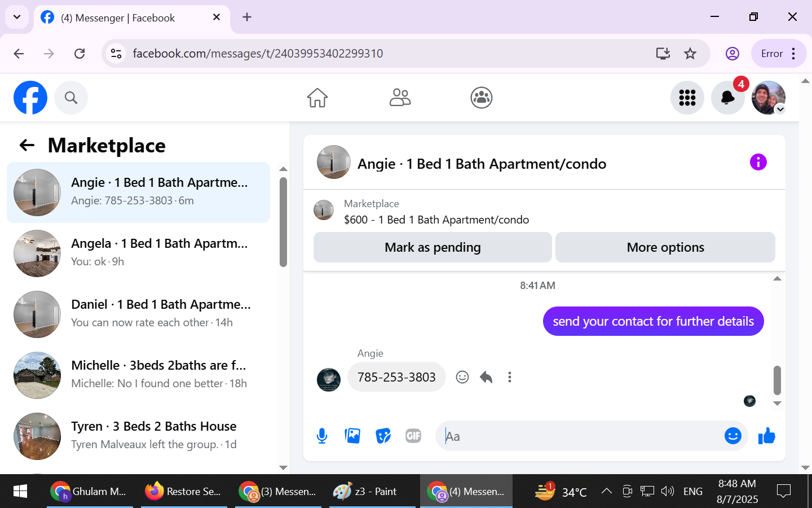
Task: Click the address bar URL
Action: pyautogui.click(x=258, y=54)
